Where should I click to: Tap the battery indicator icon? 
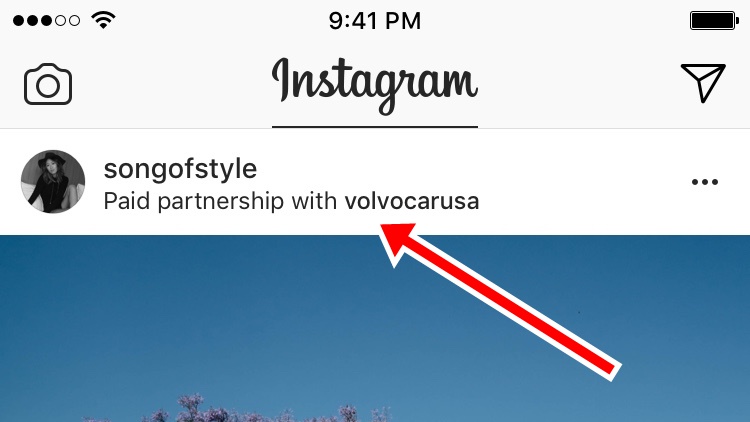715,21
